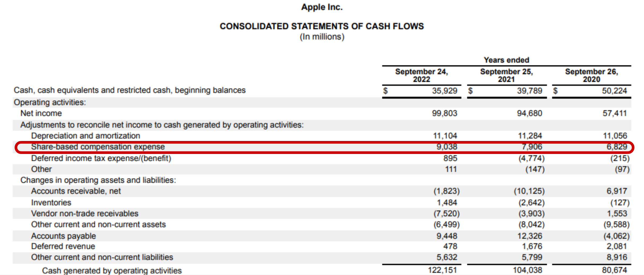Click the Deferred revenue row label
The image size is (644, 275).
tap(63, 246)
